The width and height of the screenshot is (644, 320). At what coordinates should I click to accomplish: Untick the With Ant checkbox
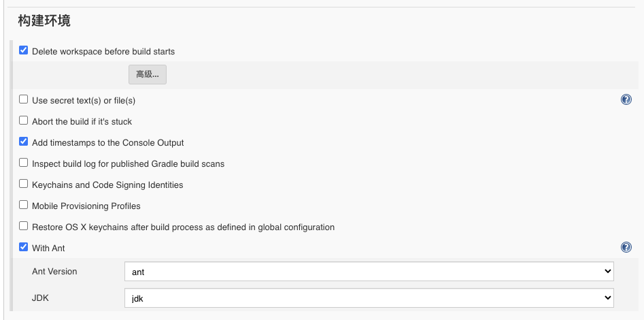23,246
